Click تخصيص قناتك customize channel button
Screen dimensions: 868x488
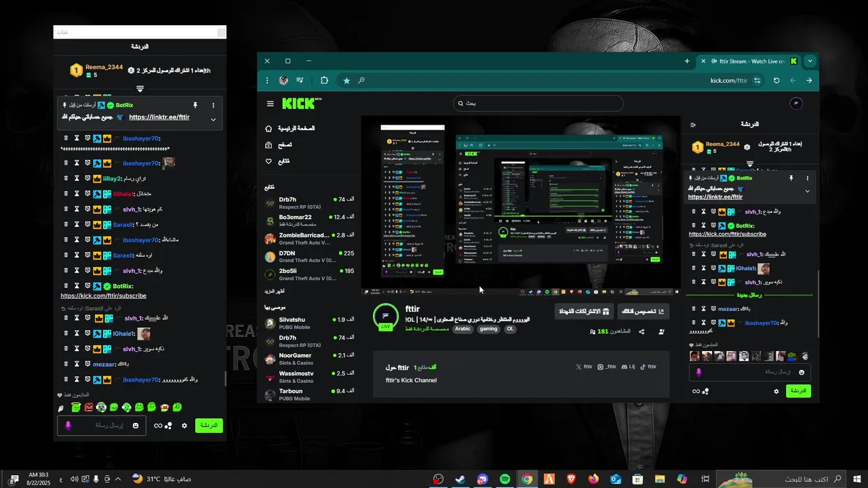pos(644,311)
